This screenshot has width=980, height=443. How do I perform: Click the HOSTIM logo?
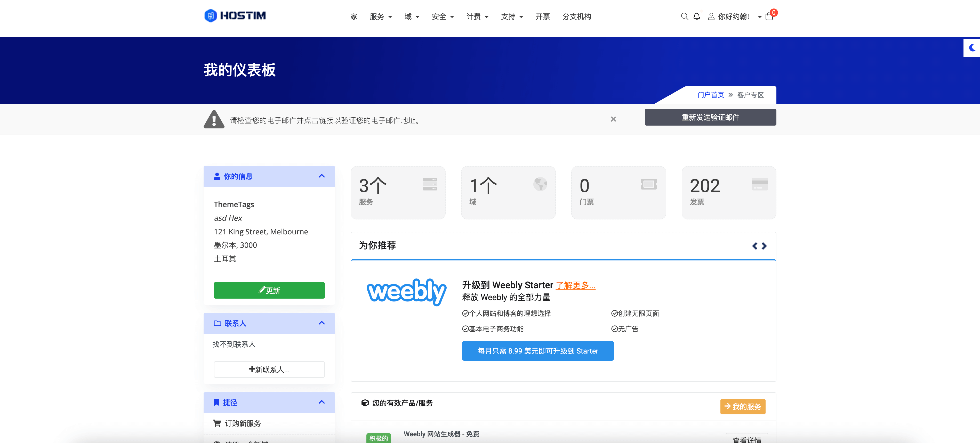click(235, 15)
